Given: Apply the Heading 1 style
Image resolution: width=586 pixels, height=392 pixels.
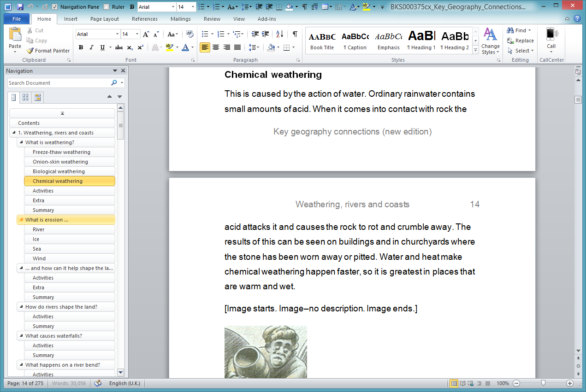Looking at the screenshot, I should tap(421, 41).
